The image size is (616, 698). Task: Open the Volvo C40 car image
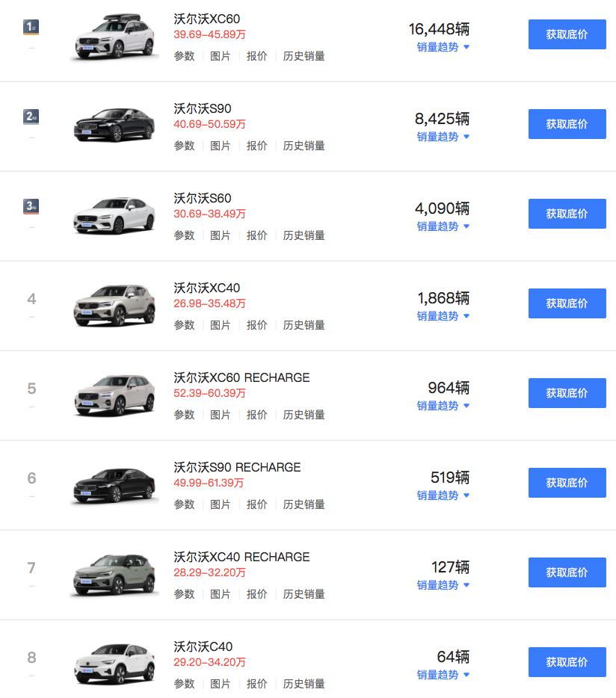click(x=114, y=663)
